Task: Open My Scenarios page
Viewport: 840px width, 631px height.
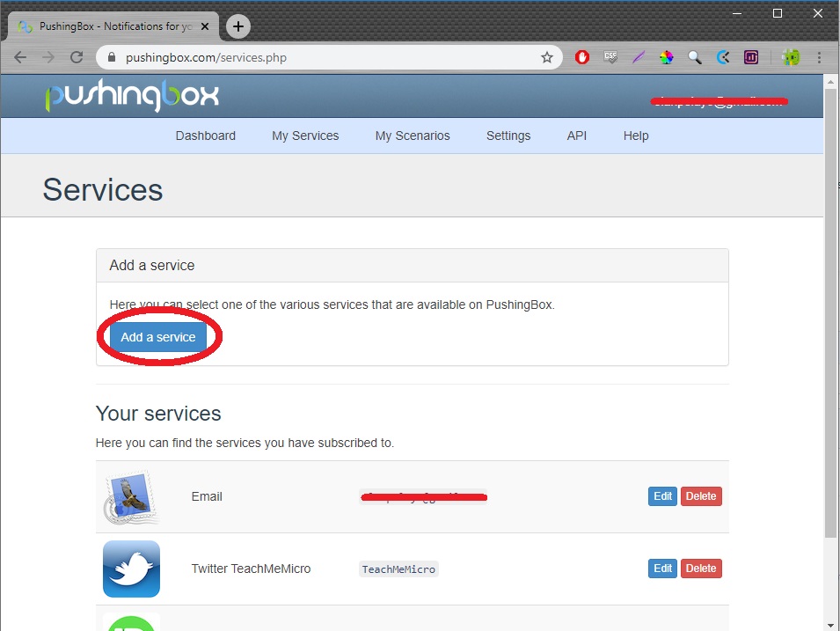Action: coord(413,136)
